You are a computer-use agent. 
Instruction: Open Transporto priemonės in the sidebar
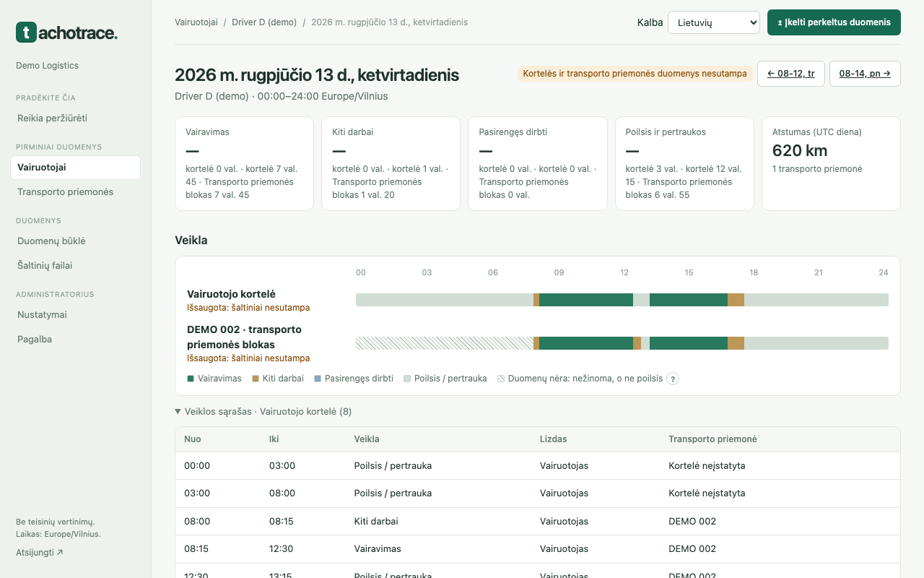click(x=75, y=191)
